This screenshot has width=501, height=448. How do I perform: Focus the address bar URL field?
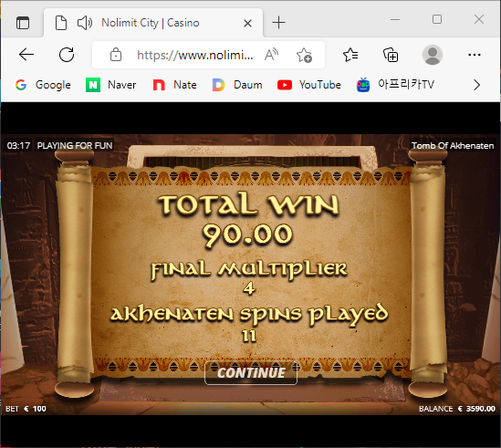(195, 55)
